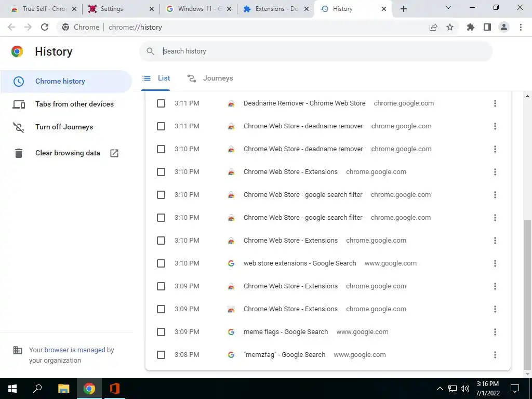The width and height of the screenshot is (532, 399).
Task: Focus the Search history field
Action: [x=315, y=51]
